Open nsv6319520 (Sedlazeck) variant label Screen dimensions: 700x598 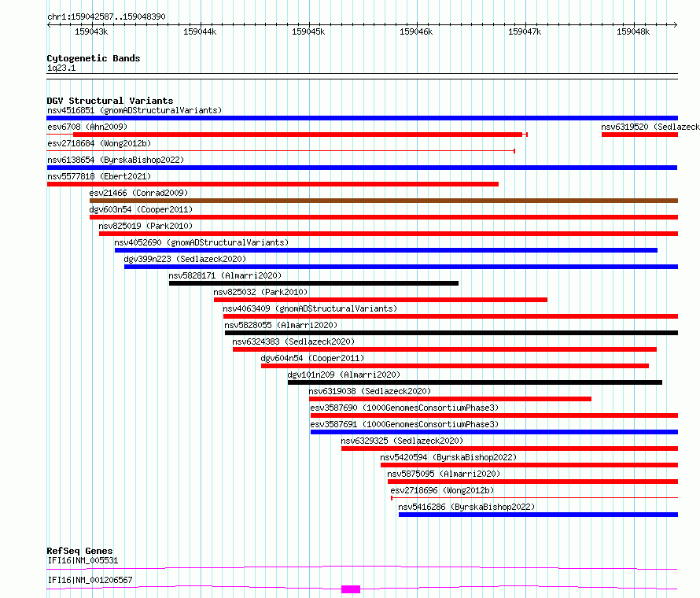pyautogui.click(x=650, y=127)
